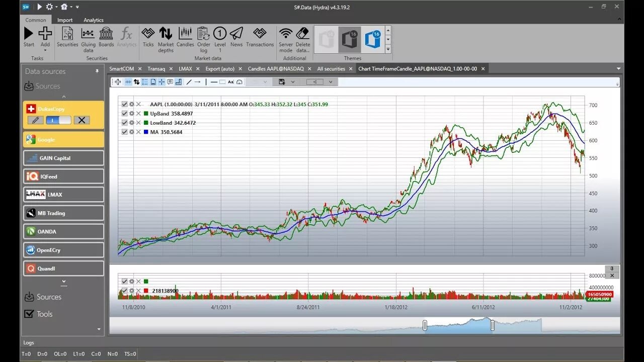The image size is (644, 362).
Task: Open the Export (auto) tab
Action: pos(220,69)
